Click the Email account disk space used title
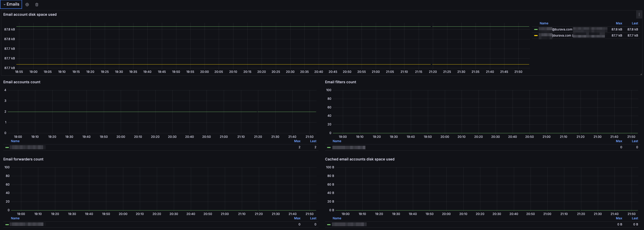This screenshot has height=230, width=644. 30,14
